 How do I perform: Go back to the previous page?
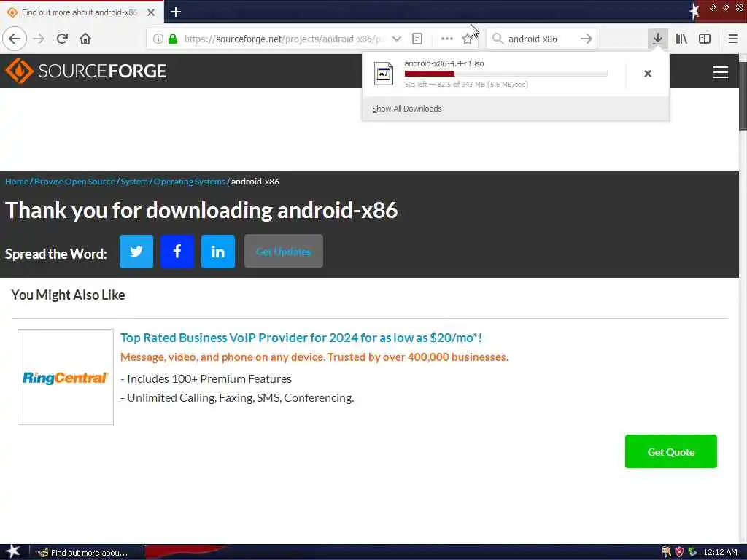[15, 39]
